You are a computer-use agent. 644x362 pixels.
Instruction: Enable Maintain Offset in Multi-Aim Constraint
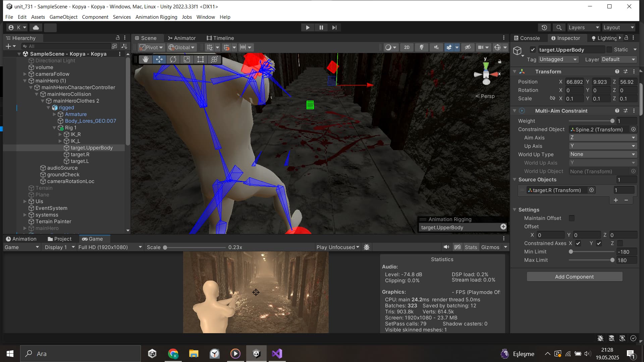[572, 218]
